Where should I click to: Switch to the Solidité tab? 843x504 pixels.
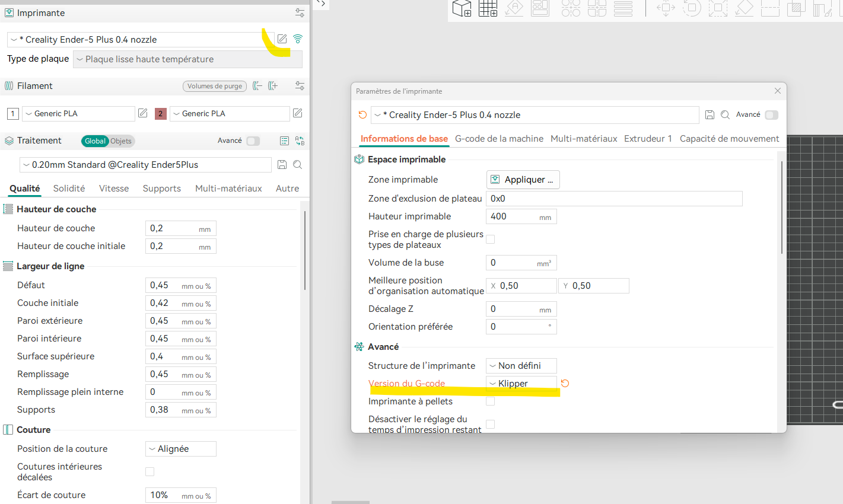click(69, 189)
